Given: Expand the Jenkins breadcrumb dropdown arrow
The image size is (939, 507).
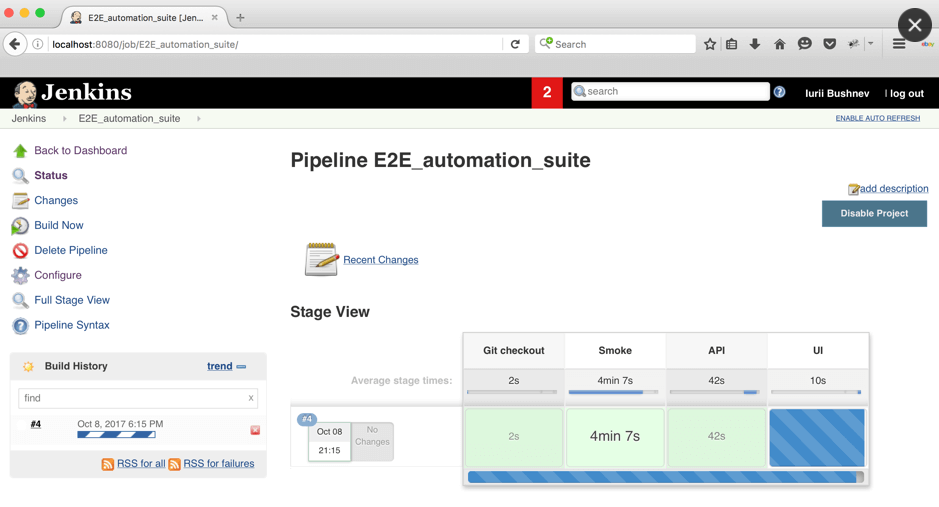Looking at the screenshot, I should click(65, 119).
